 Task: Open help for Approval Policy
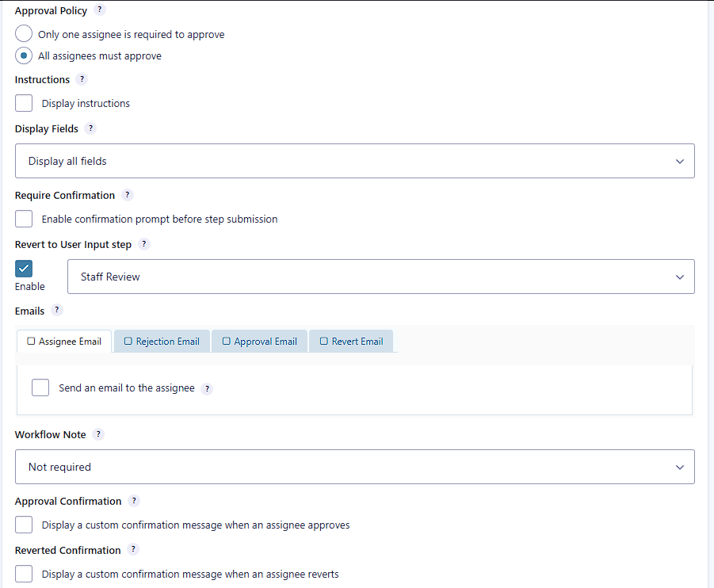click(99, 10)
